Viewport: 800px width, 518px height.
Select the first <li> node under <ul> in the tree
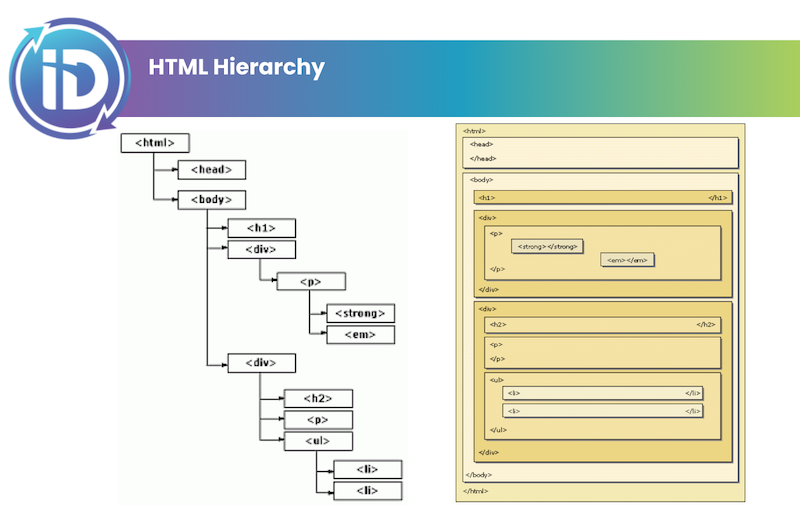click(368, 470)
